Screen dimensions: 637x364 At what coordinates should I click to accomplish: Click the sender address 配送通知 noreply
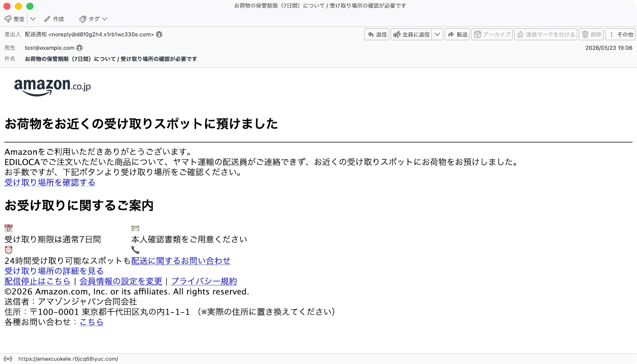click(x=90, y=34)
